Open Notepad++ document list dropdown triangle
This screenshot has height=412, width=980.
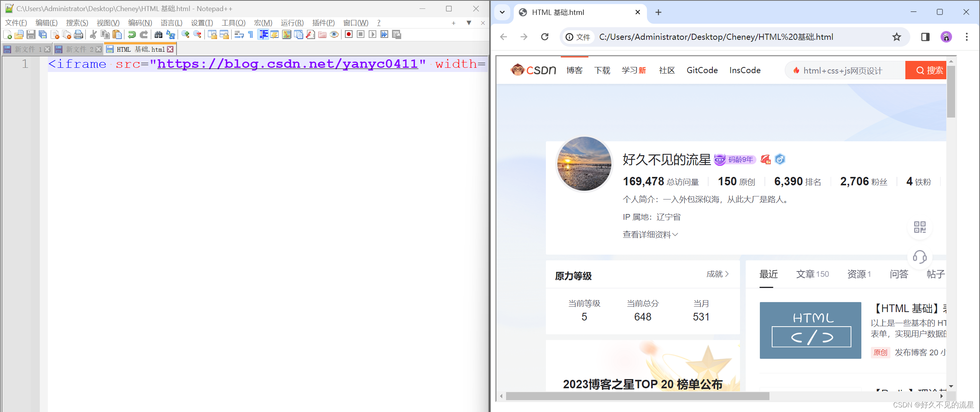pyautogui.click(x=469, y=23)
